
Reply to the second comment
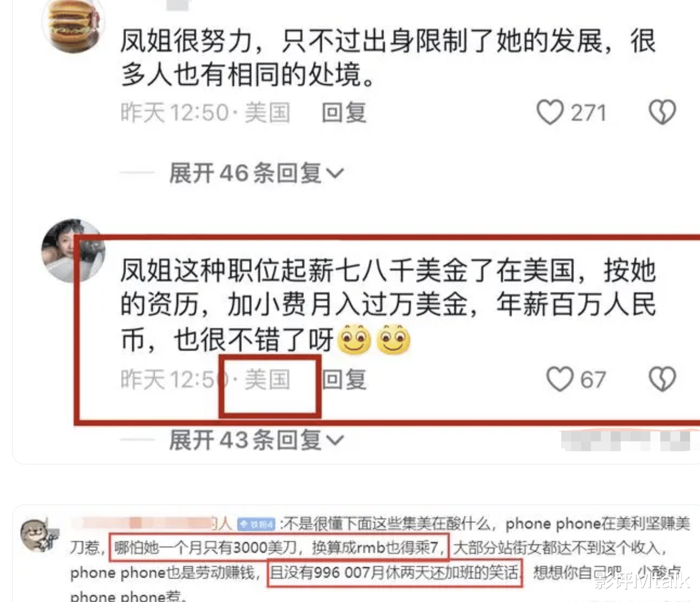(344, 380)
